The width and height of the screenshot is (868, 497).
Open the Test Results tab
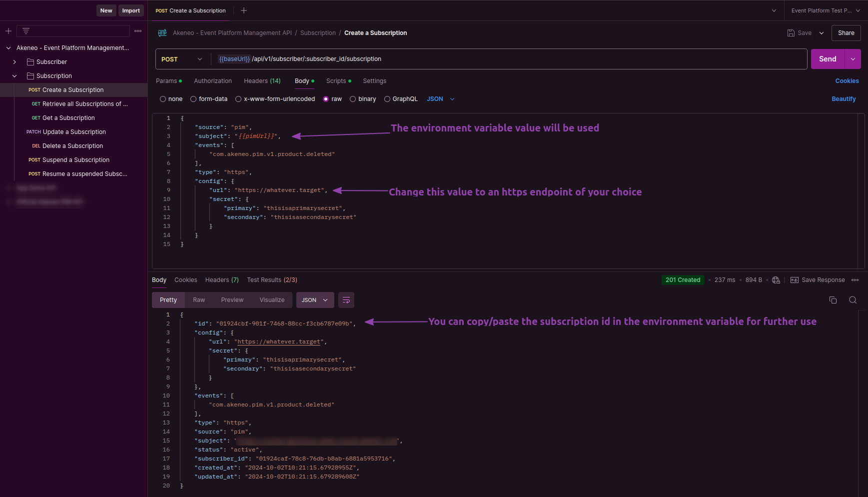tap(272, 279)
